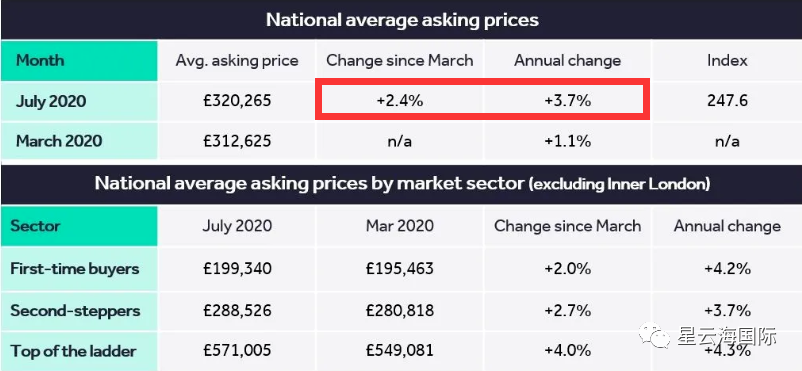Click the Index column header
802x371 pixels.
pos(727,60)
